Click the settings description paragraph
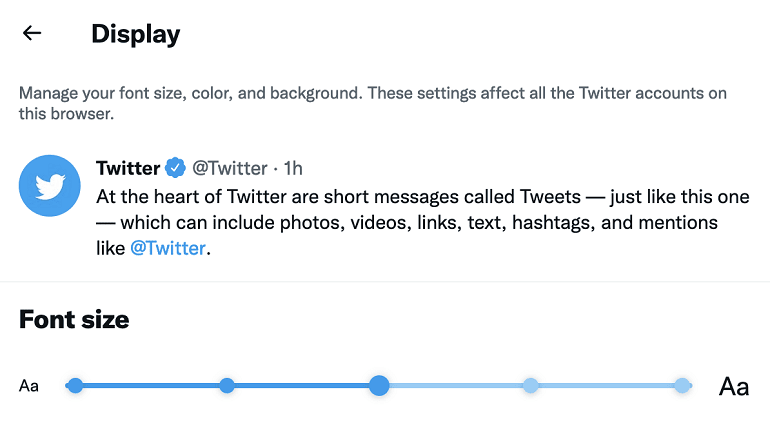The image size is (770, 423). (373, 103)
